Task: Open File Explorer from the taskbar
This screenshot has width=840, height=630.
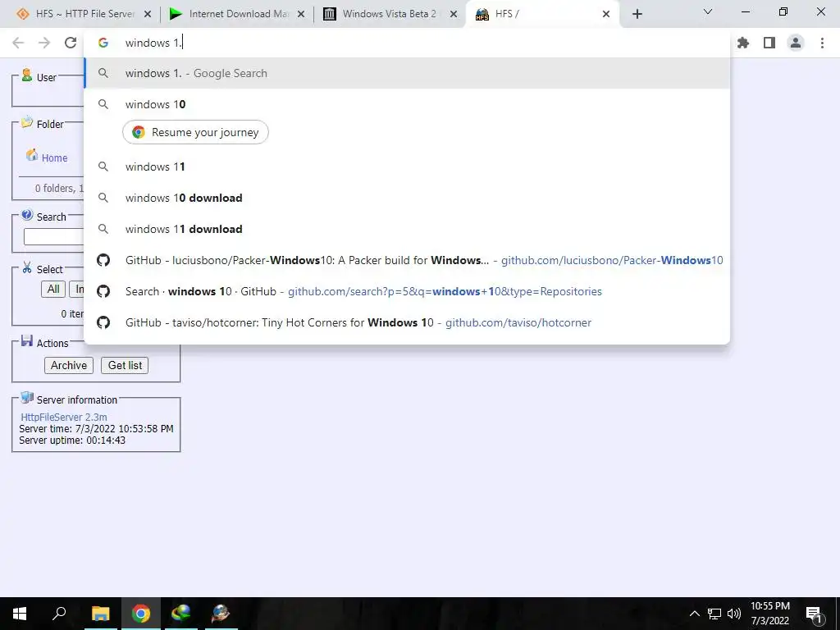Action: pyautogui.click(x=100, y=614)
